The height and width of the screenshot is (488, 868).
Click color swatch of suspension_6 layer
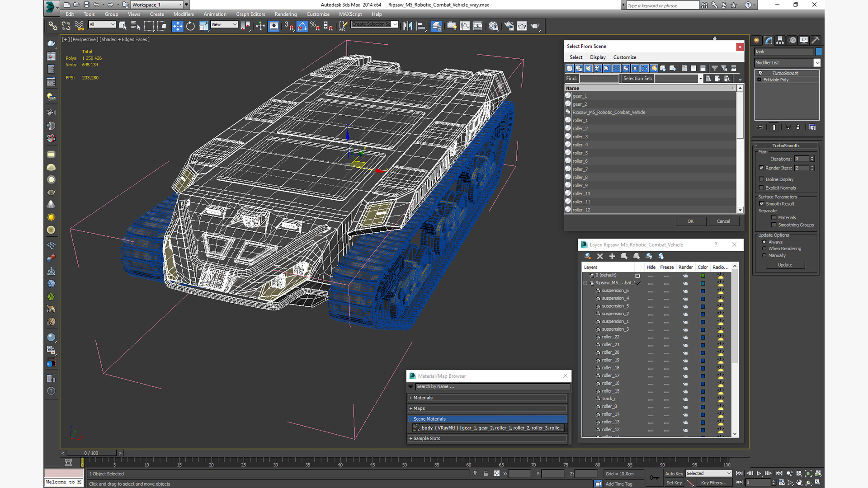click(x=703, y=291)
